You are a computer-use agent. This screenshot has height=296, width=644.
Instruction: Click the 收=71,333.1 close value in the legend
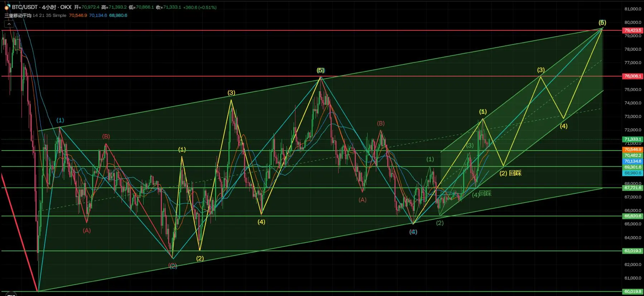pyautogui.click(x=169, y=7)
